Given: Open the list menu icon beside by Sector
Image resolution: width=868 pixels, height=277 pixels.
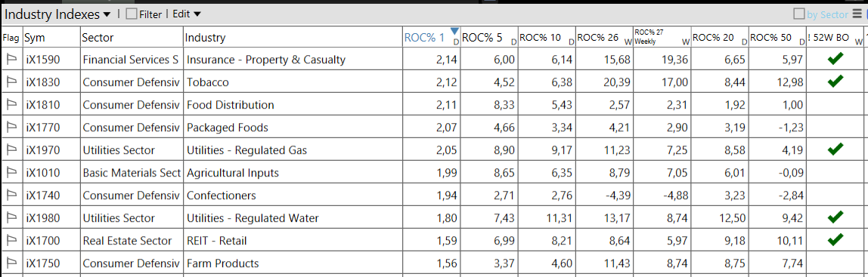Looking at the screenshot, I should click(x=857, y=14).
